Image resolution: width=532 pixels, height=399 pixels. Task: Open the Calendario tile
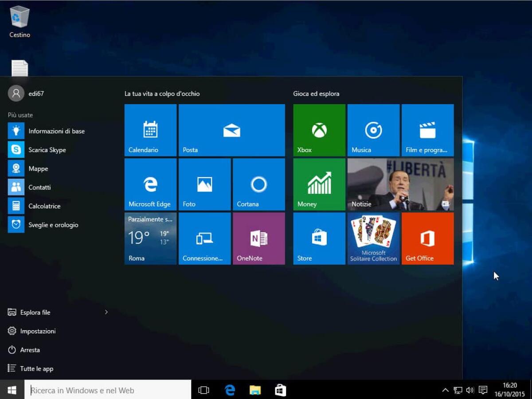coord(150,130)
